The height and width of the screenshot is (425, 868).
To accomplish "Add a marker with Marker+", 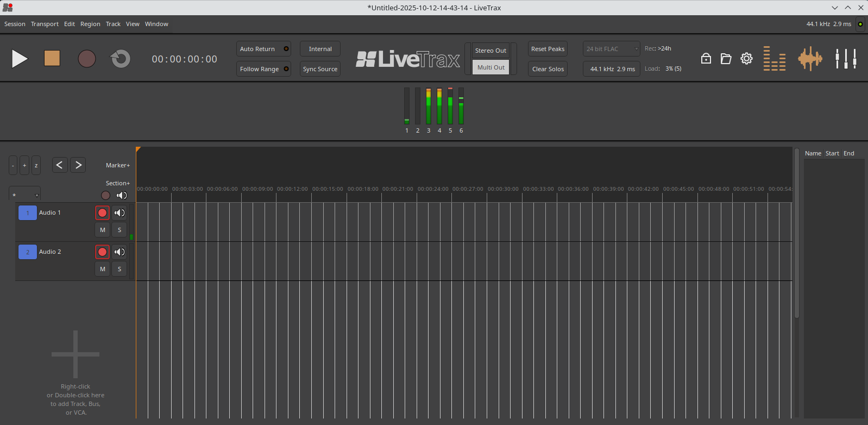I will 118,165.
